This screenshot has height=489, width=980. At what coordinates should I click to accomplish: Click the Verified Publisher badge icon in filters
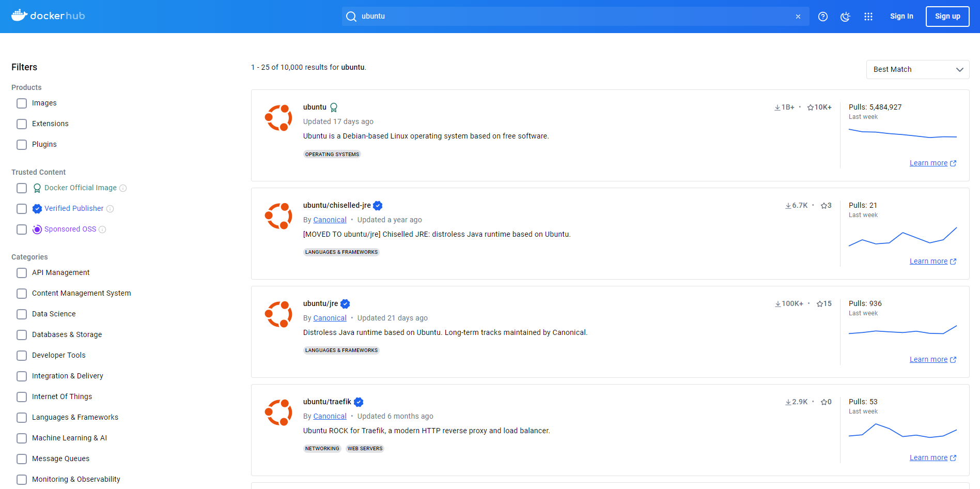(x=37, y=209)
